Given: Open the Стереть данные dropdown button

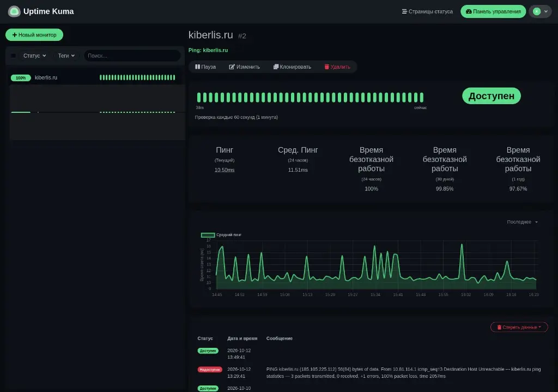Looking at the screenshot, I should [x=519, y=327].
